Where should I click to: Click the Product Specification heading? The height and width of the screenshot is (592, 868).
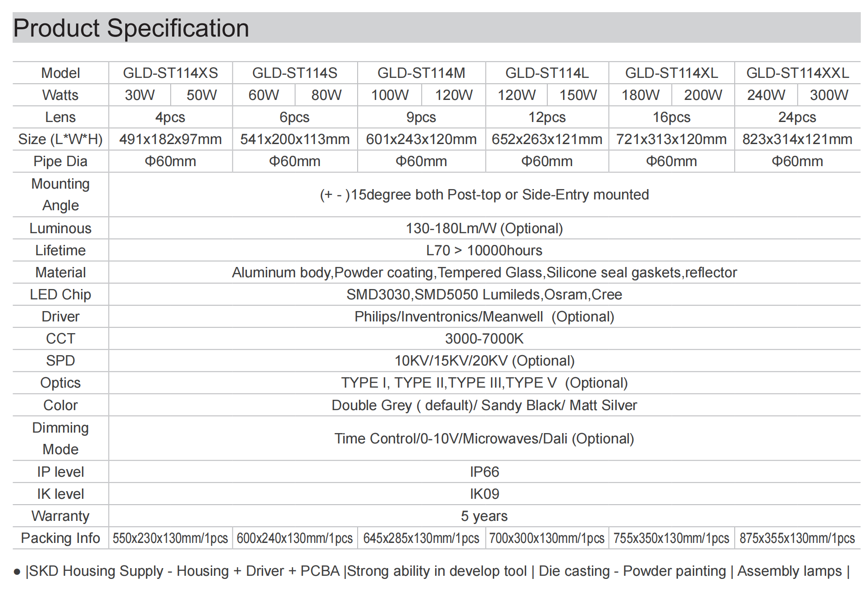(131, 28)
